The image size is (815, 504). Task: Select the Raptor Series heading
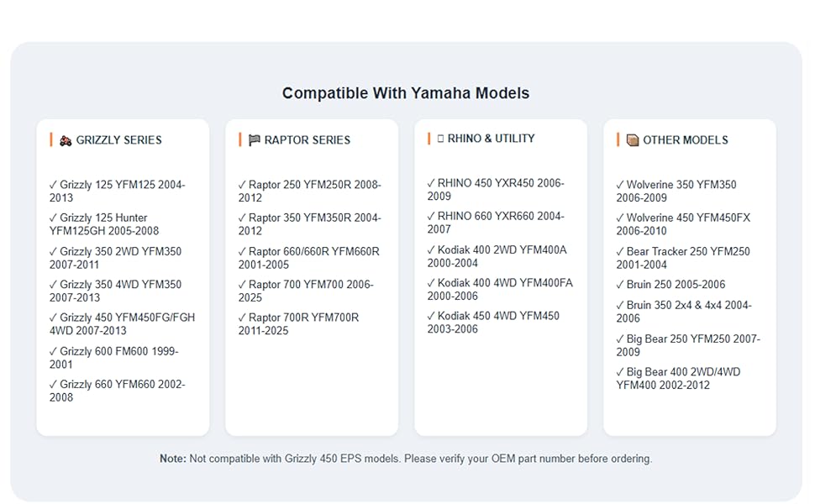pyautogui.click(x=308, y=140)
